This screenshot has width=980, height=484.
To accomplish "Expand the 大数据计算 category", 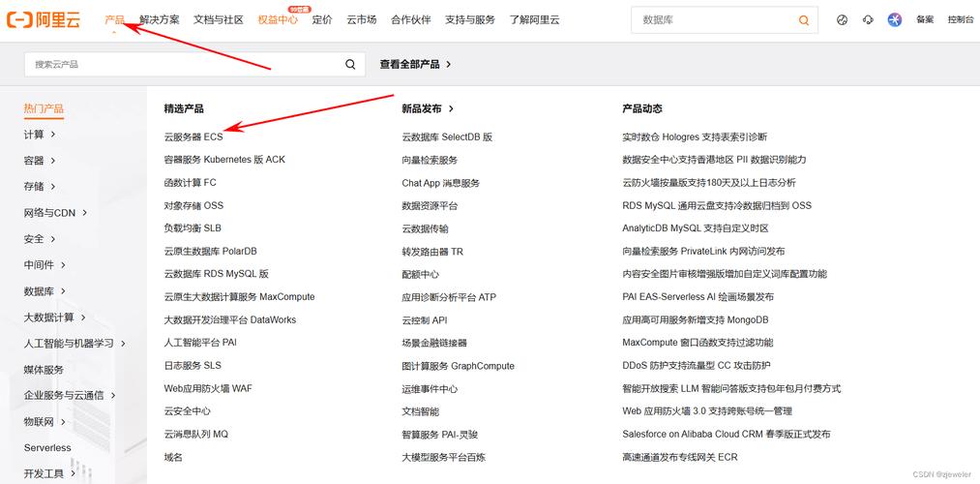I will [x=55, y=318].
